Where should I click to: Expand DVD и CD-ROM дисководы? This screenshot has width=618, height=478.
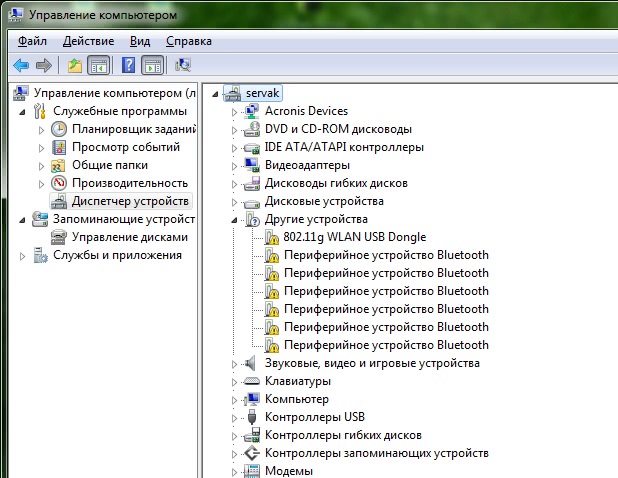(x=234, y=130)
